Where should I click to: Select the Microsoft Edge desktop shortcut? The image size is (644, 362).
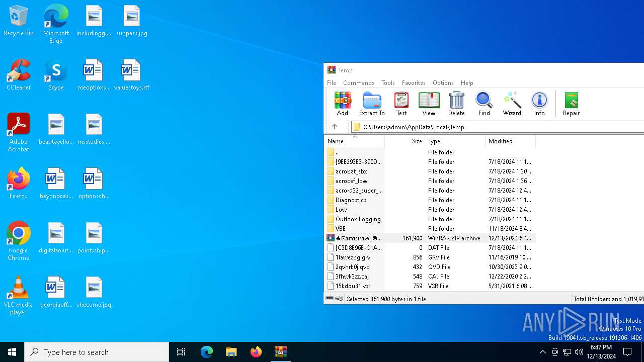56,24
